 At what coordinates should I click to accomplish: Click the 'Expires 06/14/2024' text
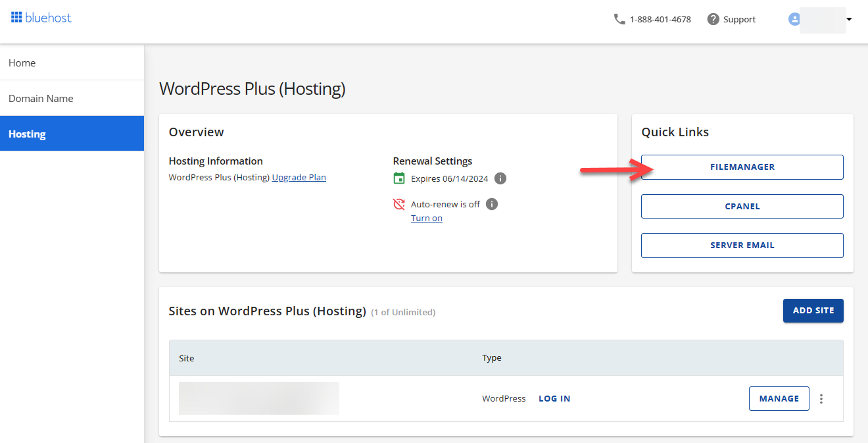tap(450, 178)
